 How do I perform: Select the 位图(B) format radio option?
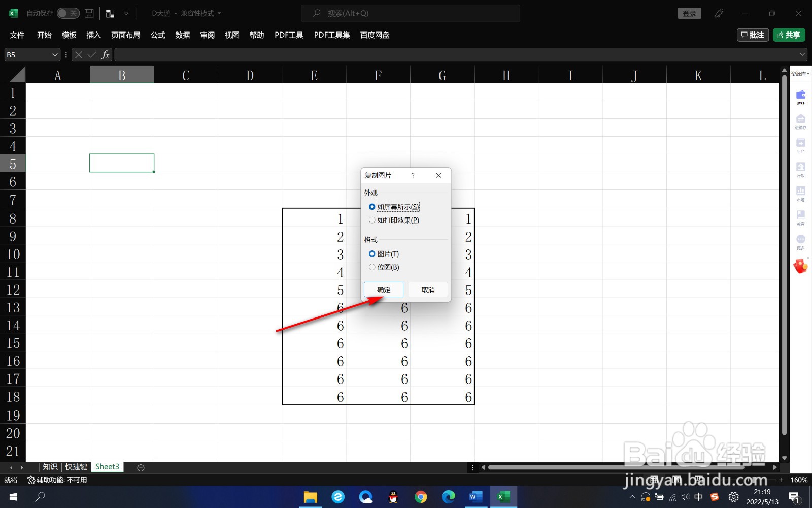pos(384,267)
